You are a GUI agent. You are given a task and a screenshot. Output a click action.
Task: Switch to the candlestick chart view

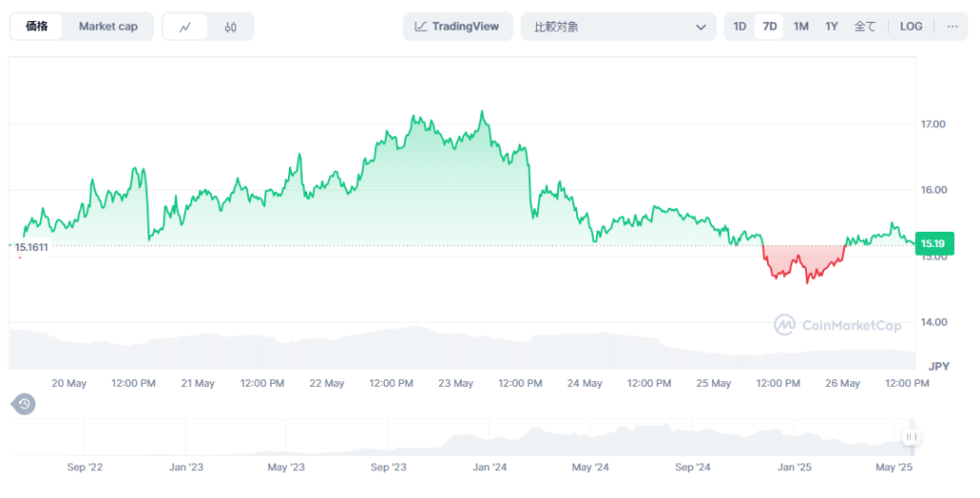pyautogui.click(x=231, y=27)
